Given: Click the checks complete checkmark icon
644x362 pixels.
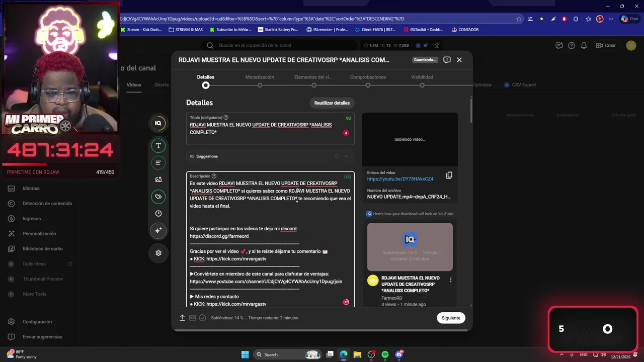Looking at the screenshot, I should click(x=202, y=318).
